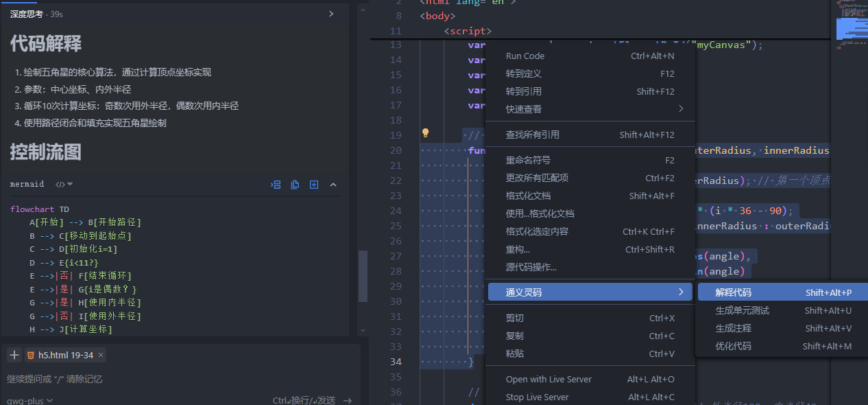This screenshot has height=405, width=868.
Task: Choose Stop Live Server
Action: (x=590, y=397)
